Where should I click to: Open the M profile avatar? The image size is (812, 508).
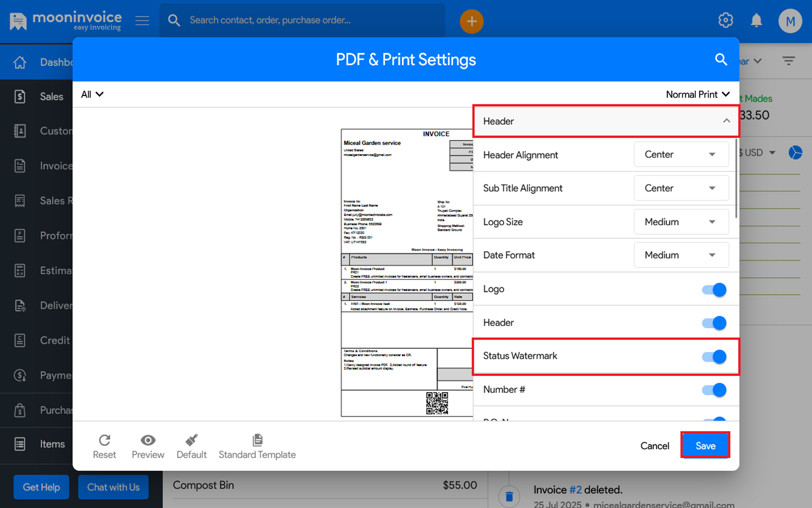790,21
